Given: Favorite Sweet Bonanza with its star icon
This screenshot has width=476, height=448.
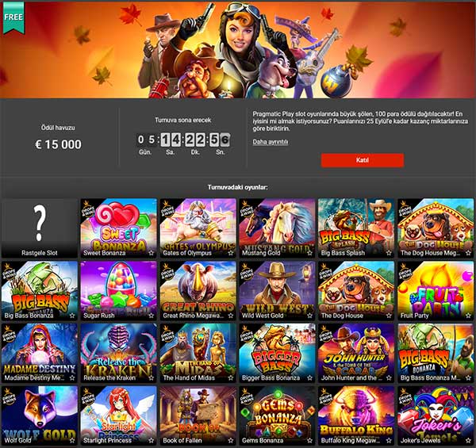Looking at the screenshot, I should 152,253.
